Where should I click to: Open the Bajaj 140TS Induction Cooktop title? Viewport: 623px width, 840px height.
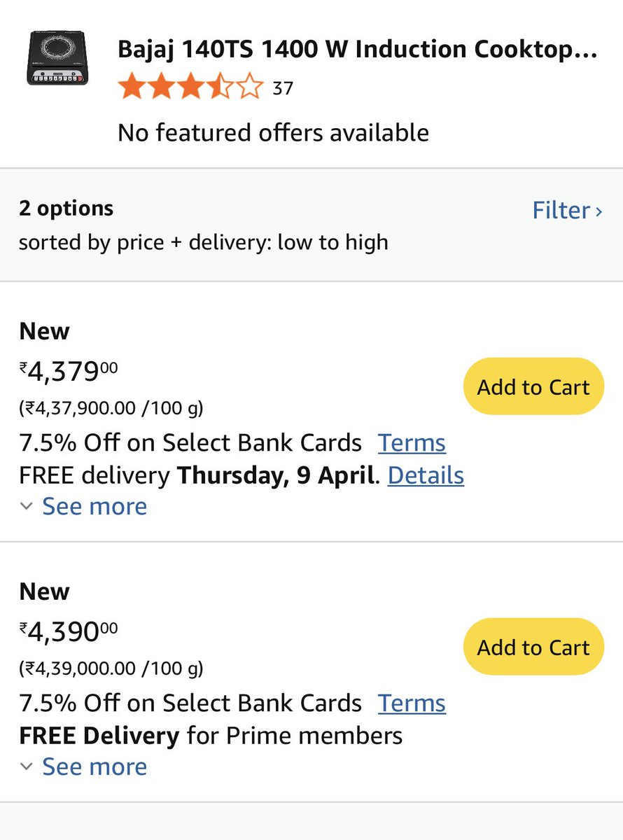357,50
